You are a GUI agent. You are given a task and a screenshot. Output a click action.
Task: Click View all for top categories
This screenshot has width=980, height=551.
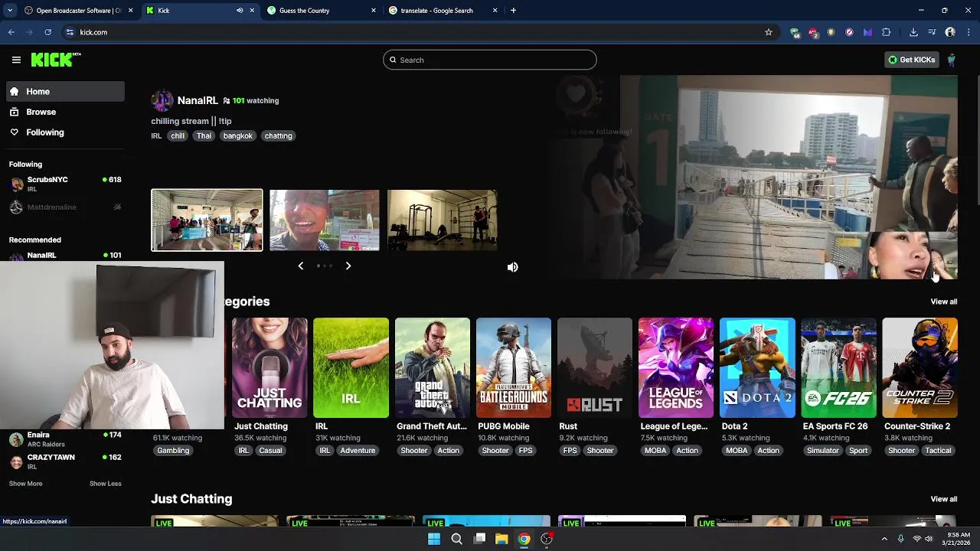(943, 302)
